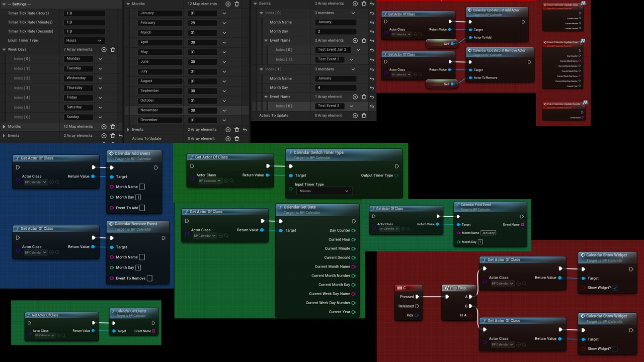Screen dimensions: 644x362
Task: Edit the Wednesday week day field
Action: 79,78
